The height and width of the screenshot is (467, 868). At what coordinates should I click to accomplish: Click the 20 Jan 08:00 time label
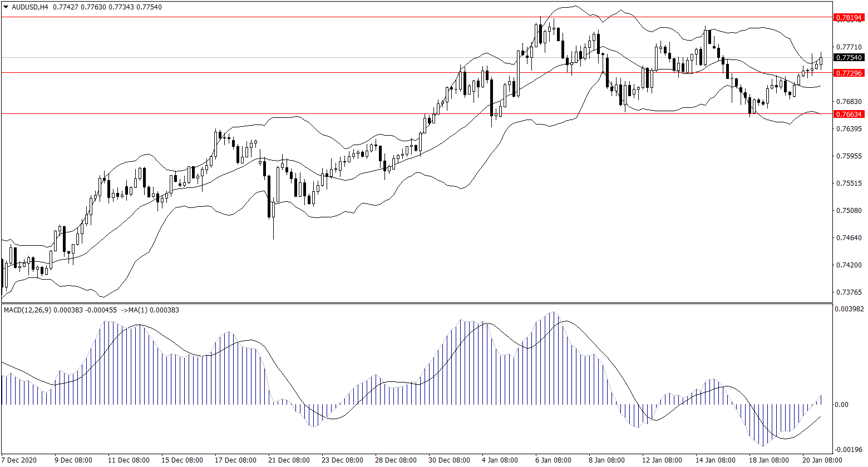tap(821, 460)
